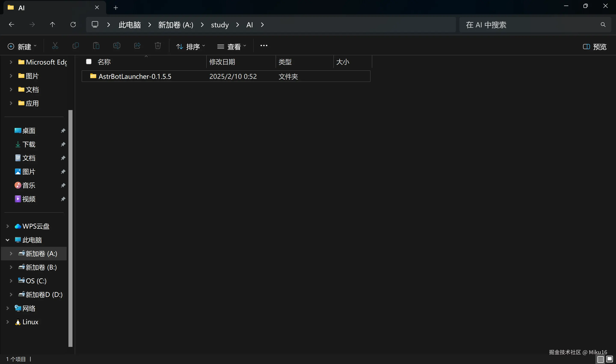
Task: Click the Cut scissors icon
Action: pyautogui.click(x=55, y=46)
